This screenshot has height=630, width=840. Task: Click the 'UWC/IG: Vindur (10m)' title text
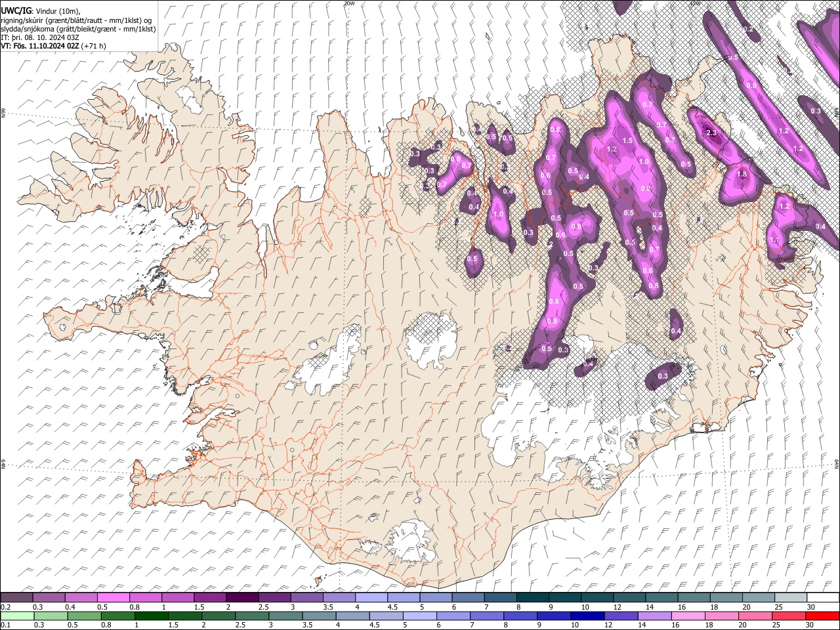point(41,11)
